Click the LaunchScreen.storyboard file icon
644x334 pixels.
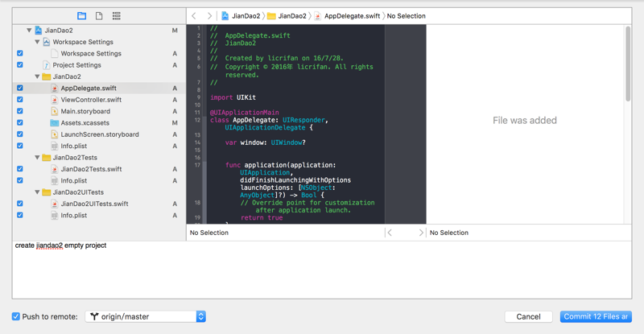point(54,134)
